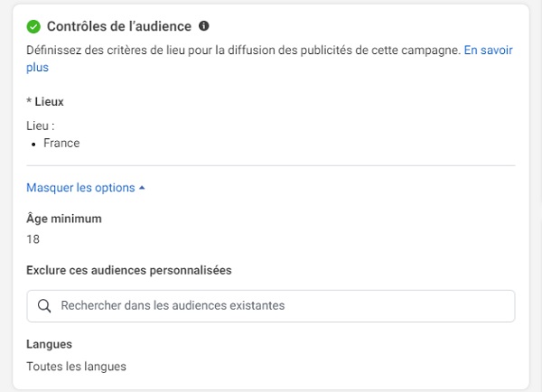Click the Langues section label
Screen dimensions: 542x392
[50, 344]
